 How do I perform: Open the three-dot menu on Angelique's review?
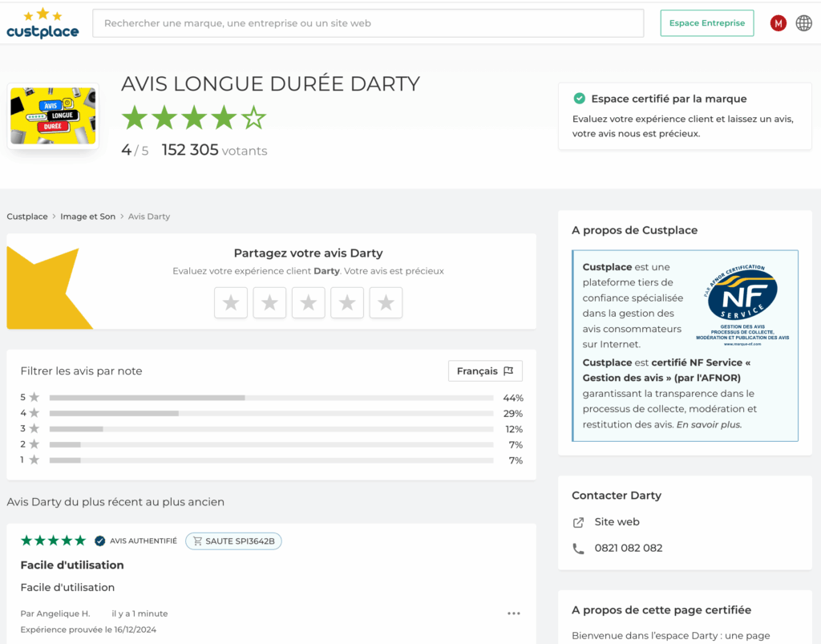(x=514, y=614)
